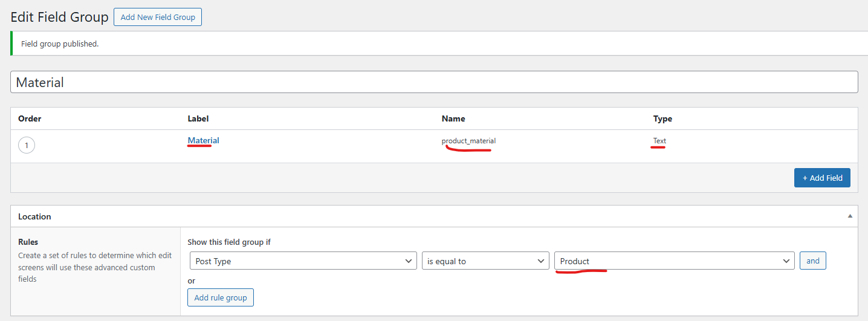
Task: Open the 'is equal to' operator dropdown
Action: click(x=485, y=261)
